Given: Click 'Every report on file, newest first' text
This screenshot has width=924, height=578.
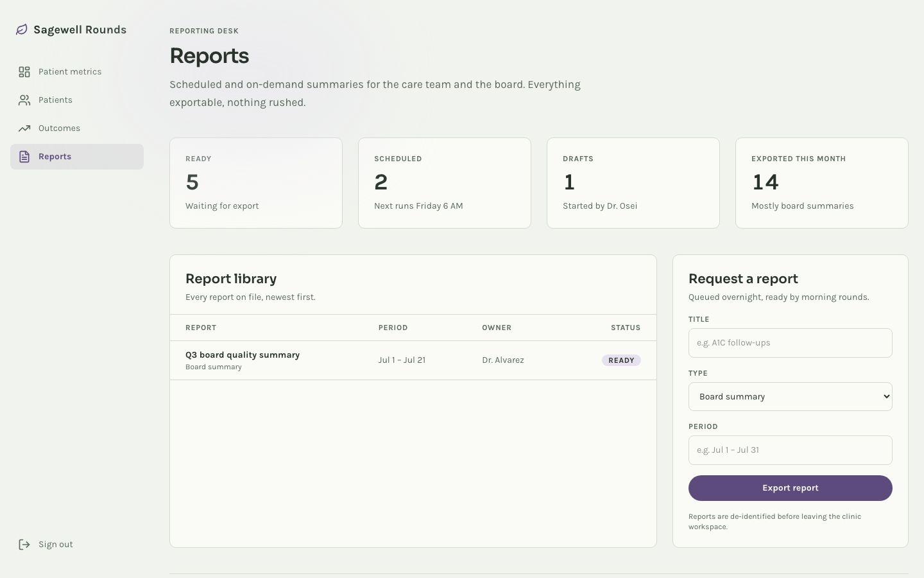Looking at the screenshot, I should (x=250, y=297).
